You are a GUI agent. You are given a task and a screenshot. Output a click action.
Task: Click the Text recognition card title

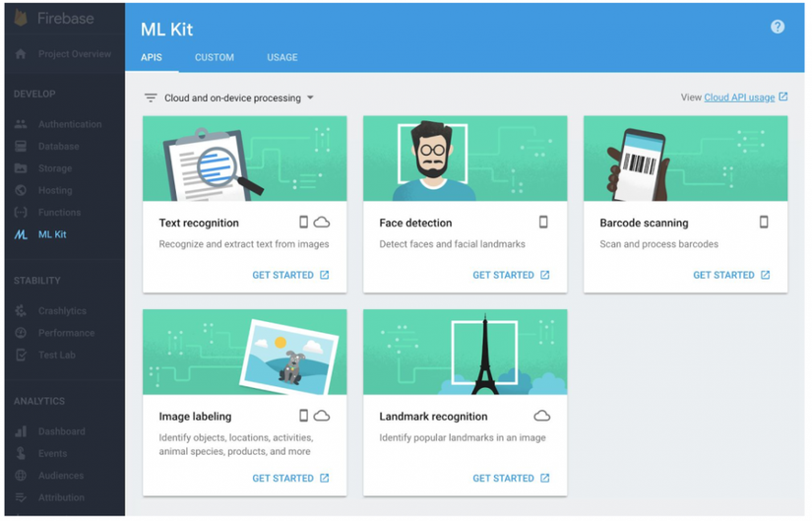click(x=199, y=223)
